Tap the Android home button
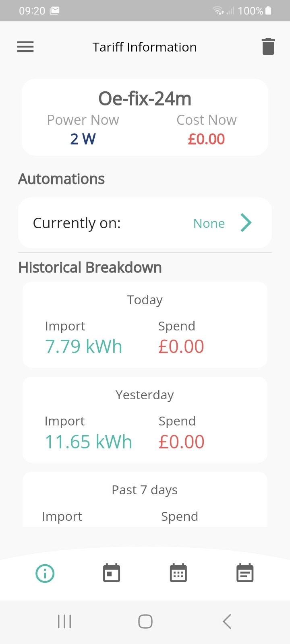Image resolution: width=290 pixels, height=644 pixels. click(145, 621)
